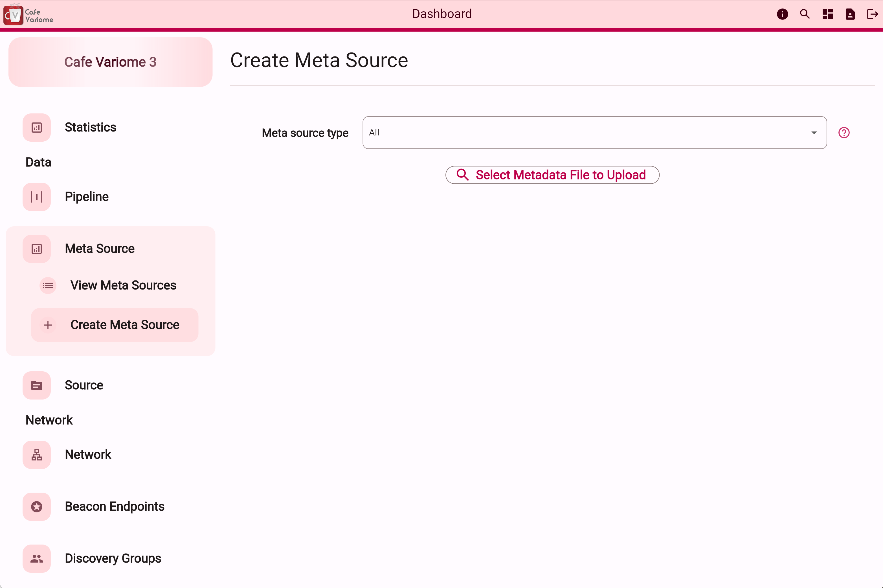The image size is (883, 588).
Task: Click Cafe Variome 3 header panel
Action: pos(110,62)
